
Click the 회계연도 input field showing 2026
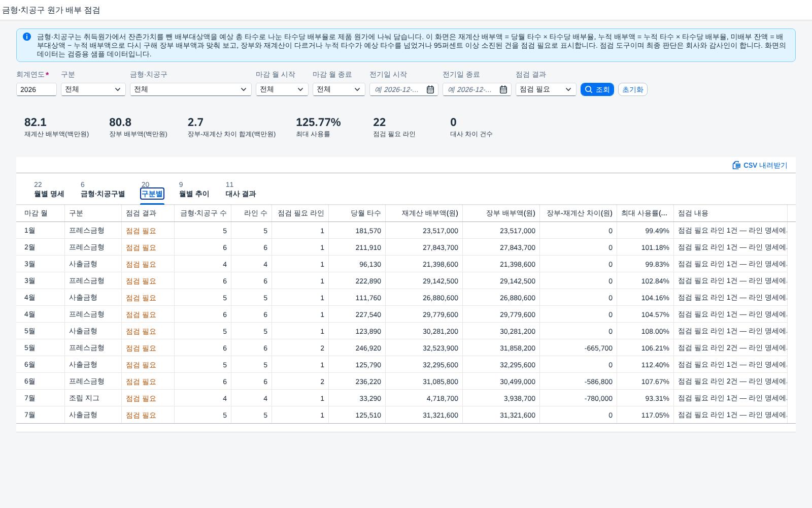pyautogui.click(x=37, y=89)
